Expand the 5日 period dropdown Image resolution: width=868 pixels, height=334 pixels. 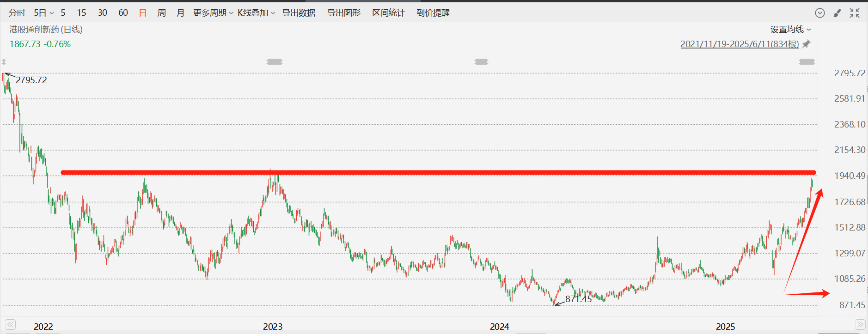pos(44,13)
